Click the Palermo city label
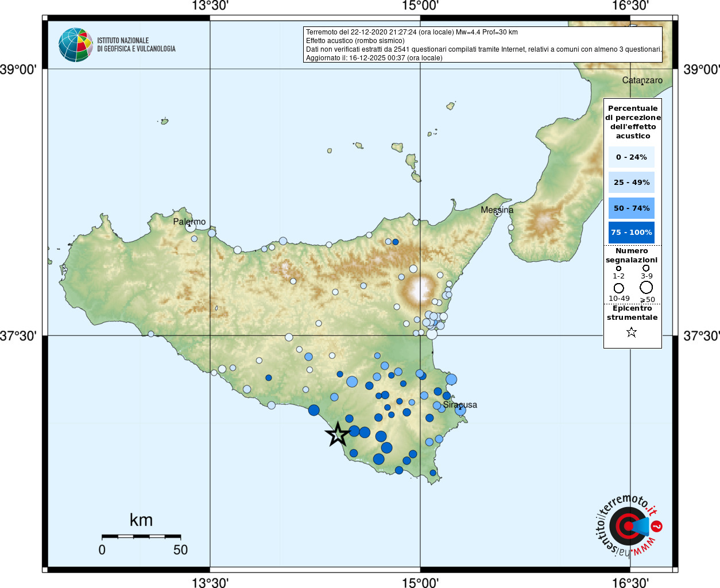This screenshot has height=588, width=720. click(189, 222)
